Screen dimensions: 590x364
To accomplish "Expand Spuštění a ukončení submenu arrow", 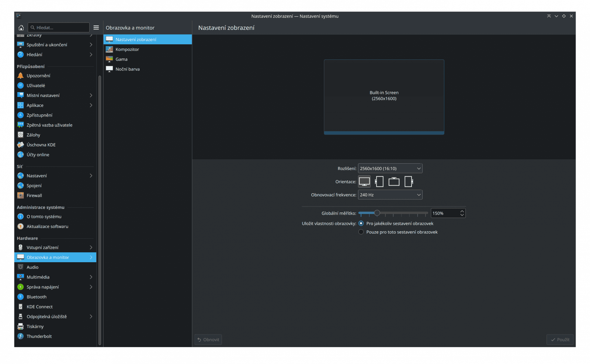I will (91, 45).
